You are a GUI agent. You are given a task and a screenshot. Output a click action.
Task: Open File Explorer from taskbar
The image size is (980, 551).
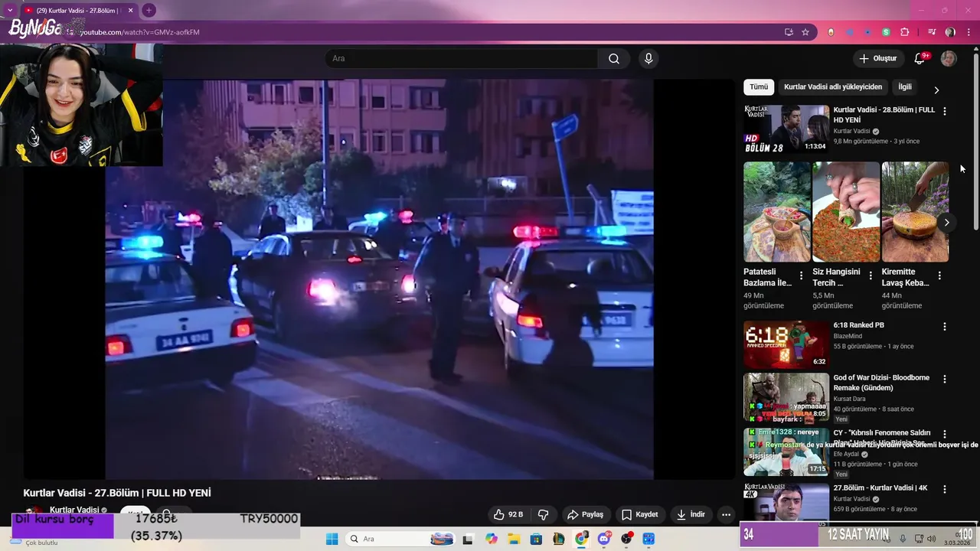click(514, 539)
